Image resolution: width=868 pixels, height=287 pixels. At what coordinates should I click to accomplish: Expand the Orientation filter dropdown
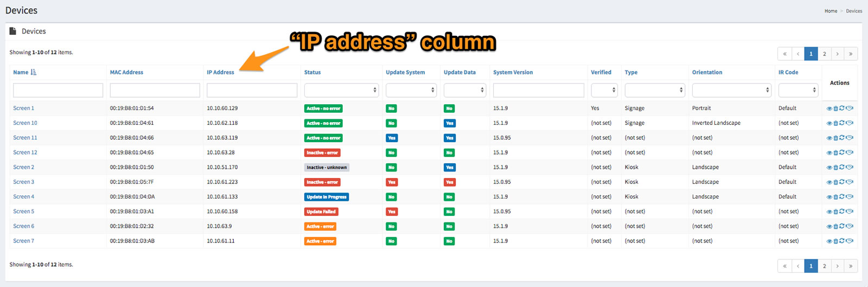coord(732,90)
